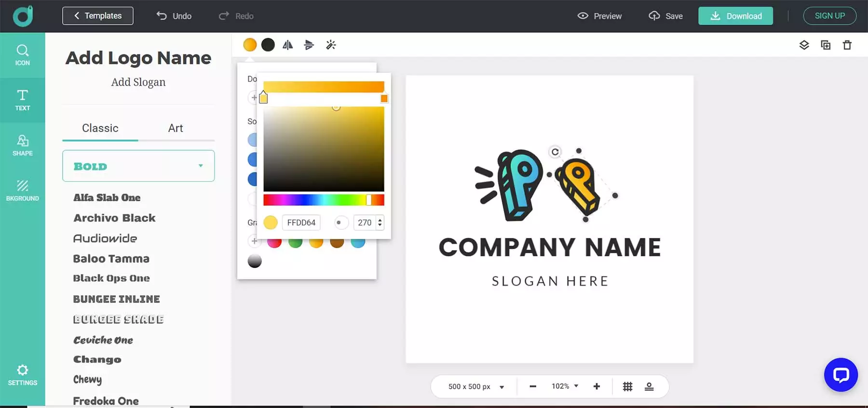
Task: Choose the gray-black gradient preset swatch
Action: coord(255,261)
